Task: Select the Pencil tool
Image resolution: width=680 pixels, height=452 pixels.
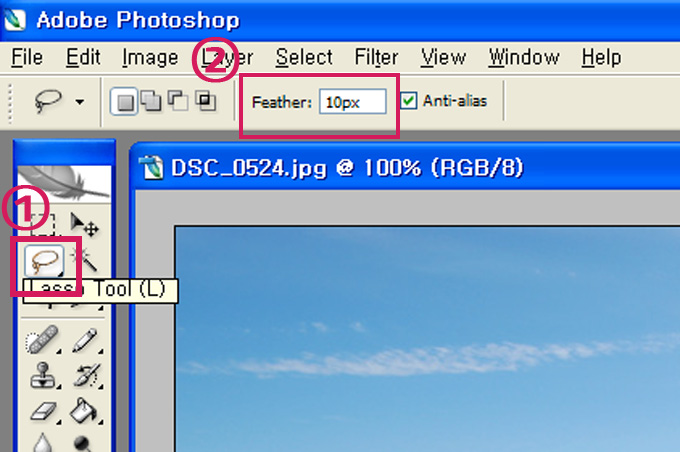Action: pos(85,340)
